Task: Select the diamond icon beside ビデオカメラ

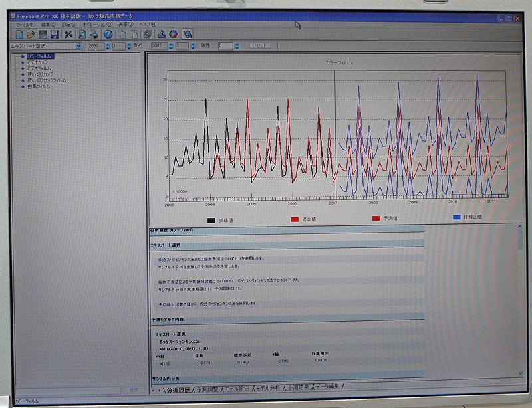Action: (x=23, y=62)
